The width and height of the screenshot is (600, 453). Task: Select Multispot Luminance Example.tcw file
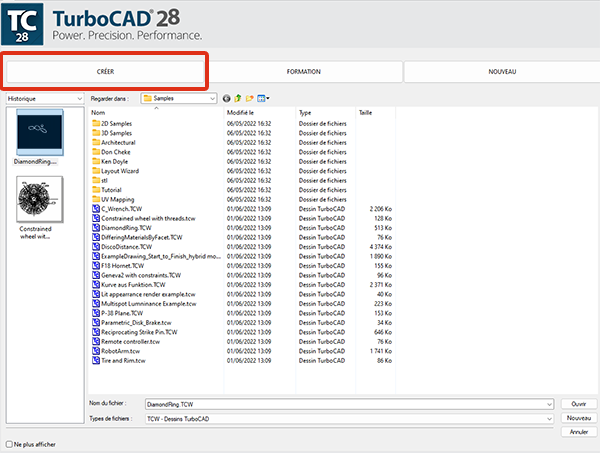point(144,304)
